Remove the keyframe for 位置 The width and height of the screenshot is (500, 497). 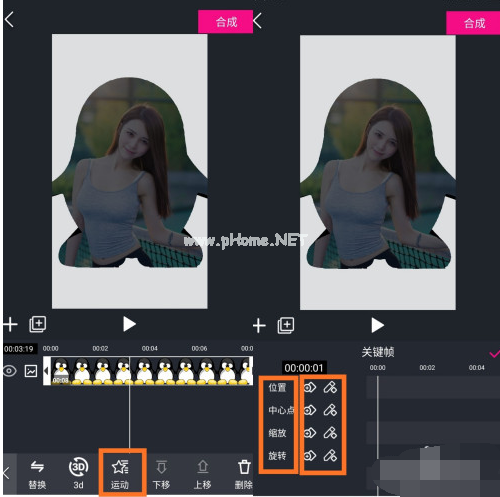(x=330, y=388)
